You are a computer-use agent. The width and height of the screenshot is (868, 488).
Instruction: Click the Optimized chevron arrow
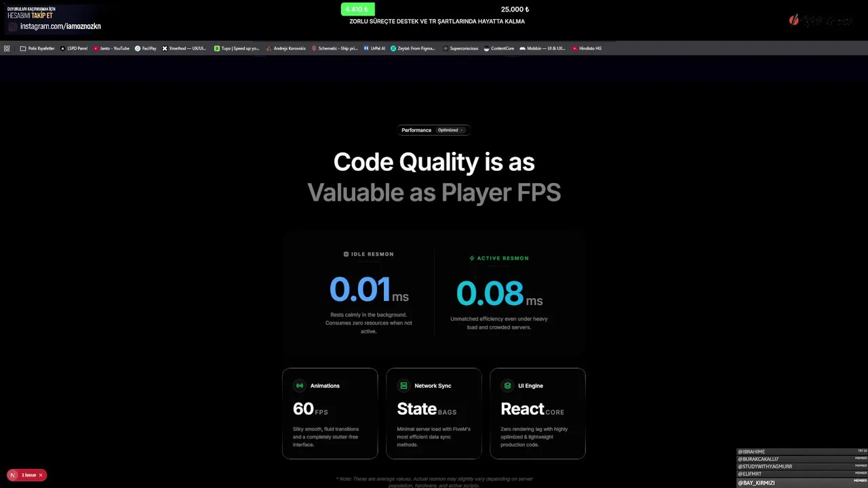(x=462, y=130)
